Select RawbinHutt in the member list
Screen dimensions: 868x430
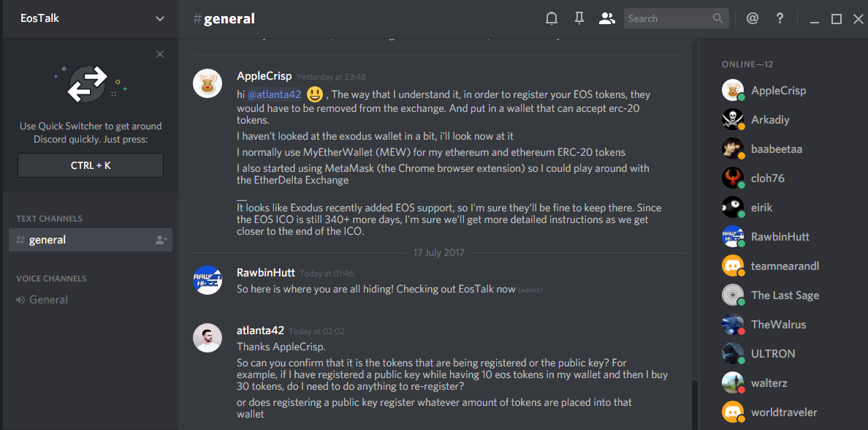tap(780, 237)
